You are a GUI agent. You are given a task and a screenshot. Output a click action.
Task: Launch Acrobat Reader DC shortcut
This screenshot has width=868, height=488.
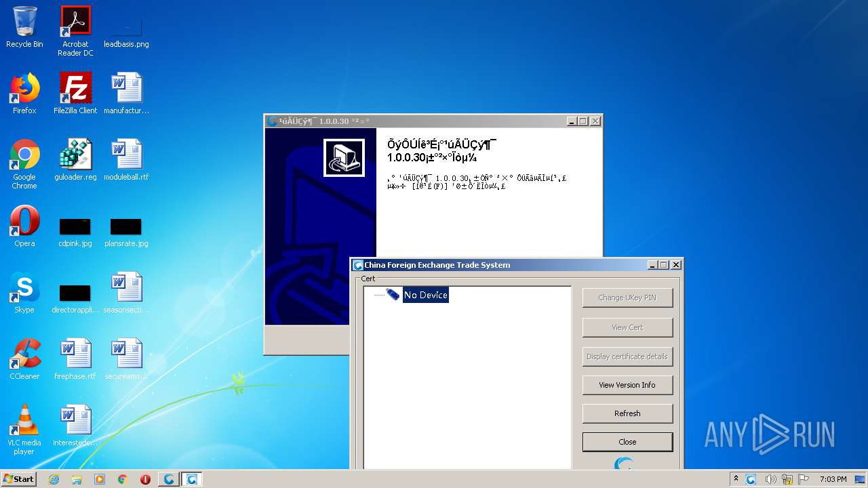(75, 31)
